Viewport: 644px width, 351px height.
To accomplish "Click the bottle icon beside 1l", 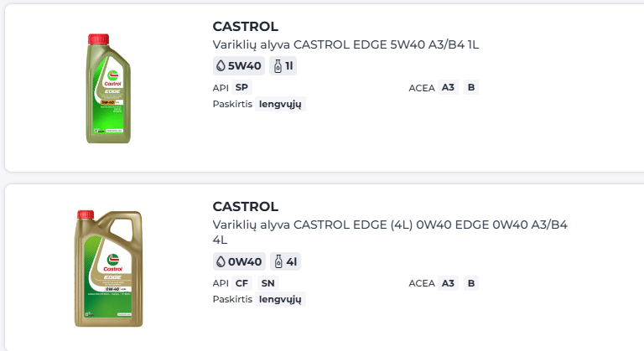I will point(278,65).
